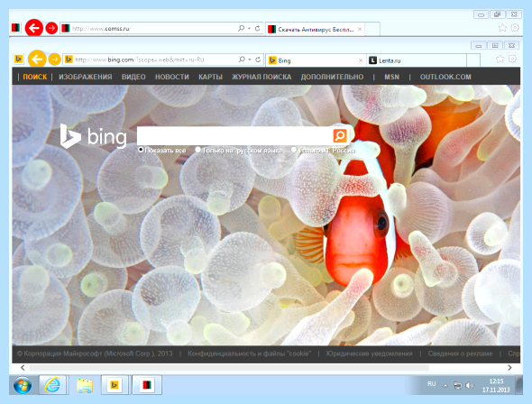Close the Скачать Антивирус tab
This screenshot has width=532, height=404.
coord(360,29)
